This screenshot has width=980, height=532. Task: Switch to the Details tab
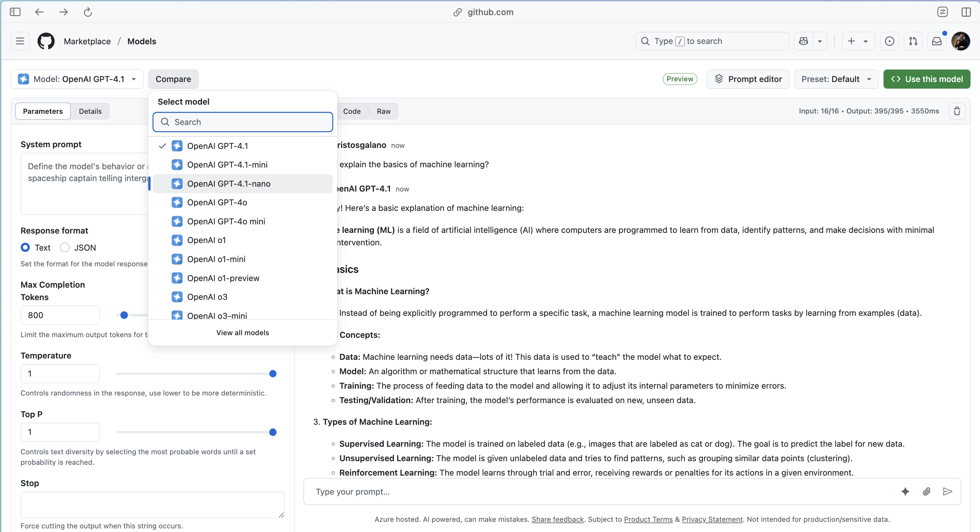click(90, 111)
